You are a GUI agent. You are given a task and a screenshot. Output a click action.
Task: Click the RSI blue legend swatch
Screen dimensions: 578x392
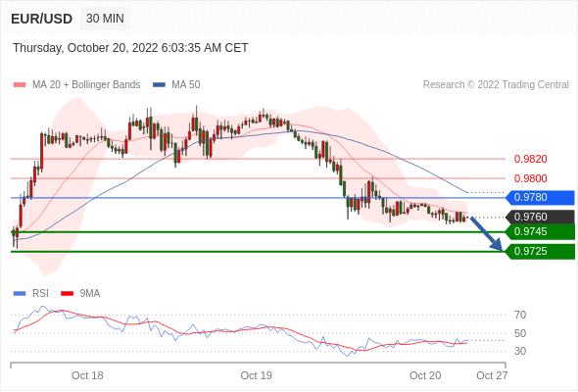(20, 294)
